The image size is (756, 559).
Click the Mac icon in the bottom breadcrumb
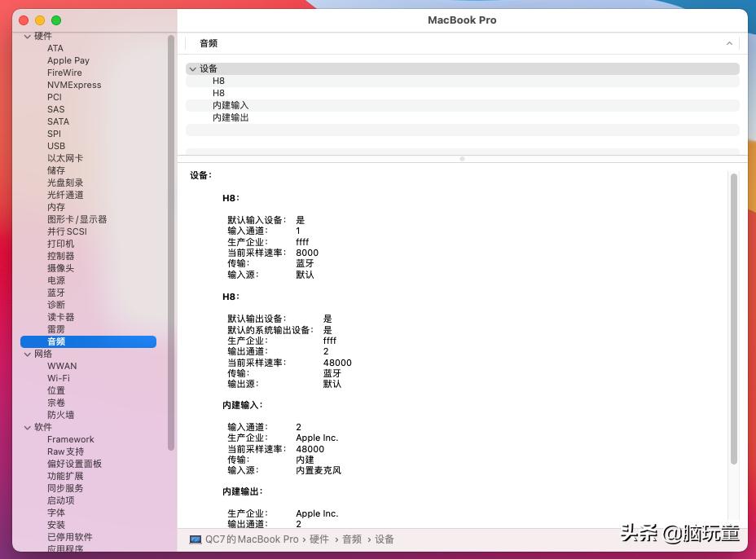tap(195, 539)
